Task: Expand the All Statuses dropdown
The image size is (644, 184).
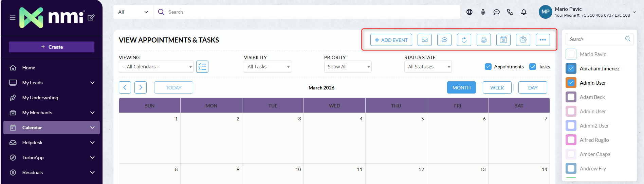Action: click(428, 67)
